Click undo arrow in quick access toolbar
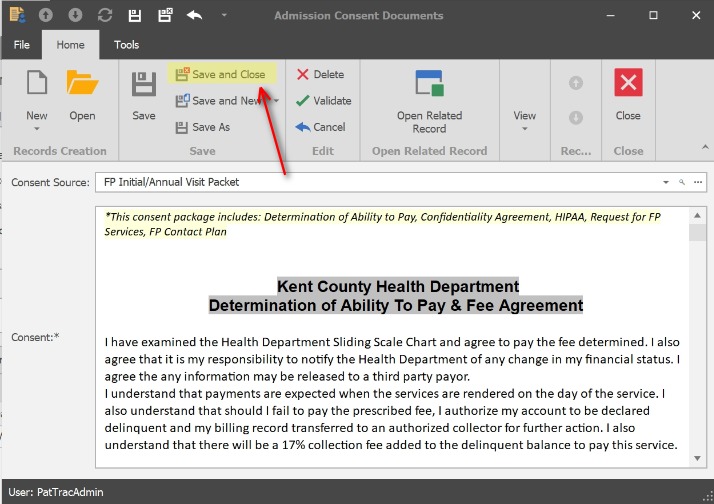The width and height of the screenshot is (714, 504). (194, 16)
